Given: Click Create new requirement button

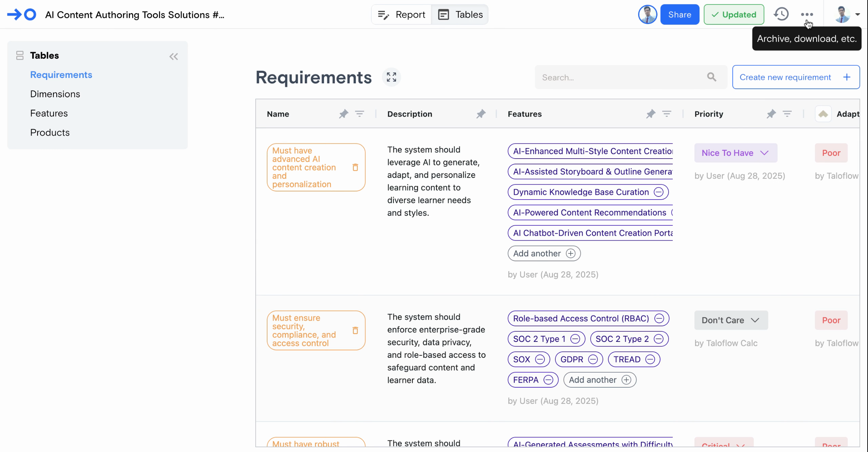Looking at the screenshot, I should click(x=795, y=77).
